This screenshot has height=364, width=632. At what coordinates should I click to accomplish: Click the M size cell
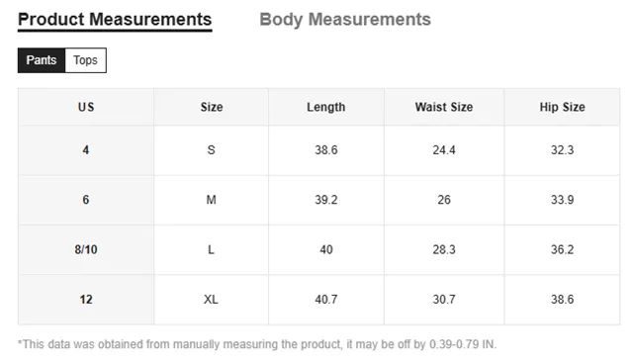coord(212,200)
